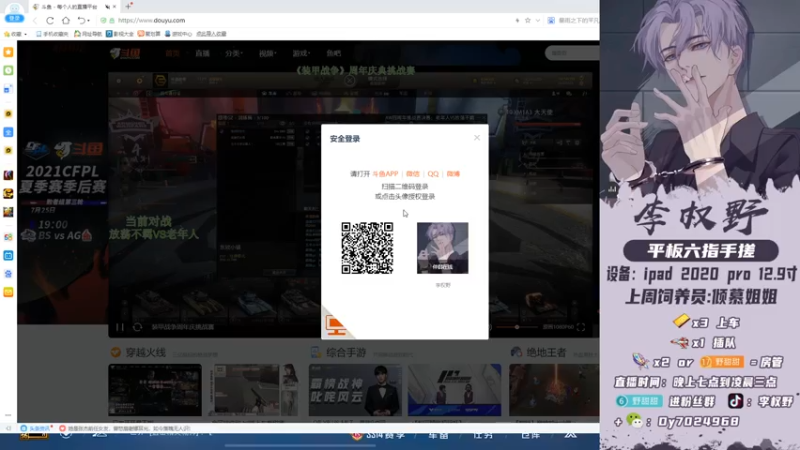This screenshot has height=450, width=800.
Task: Open 手机收藏夹 bookmark
Action: point(52,34)
